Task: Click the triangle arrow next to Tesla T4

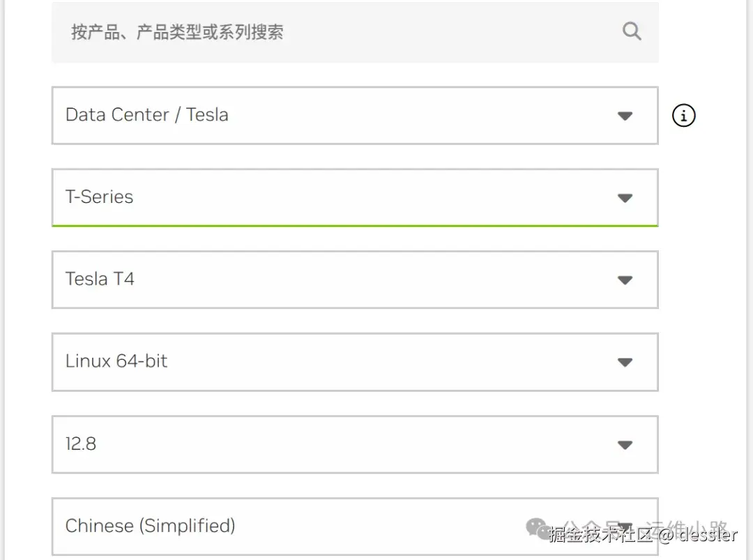Action: coord(625,280)
